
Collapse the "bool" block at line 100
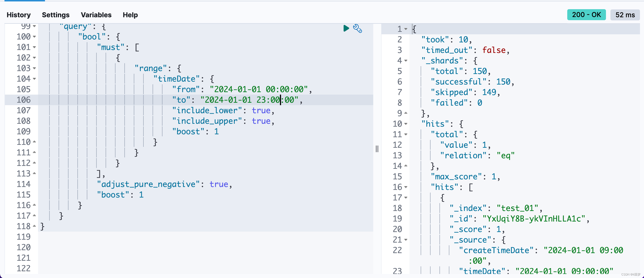tap(34, 37)
